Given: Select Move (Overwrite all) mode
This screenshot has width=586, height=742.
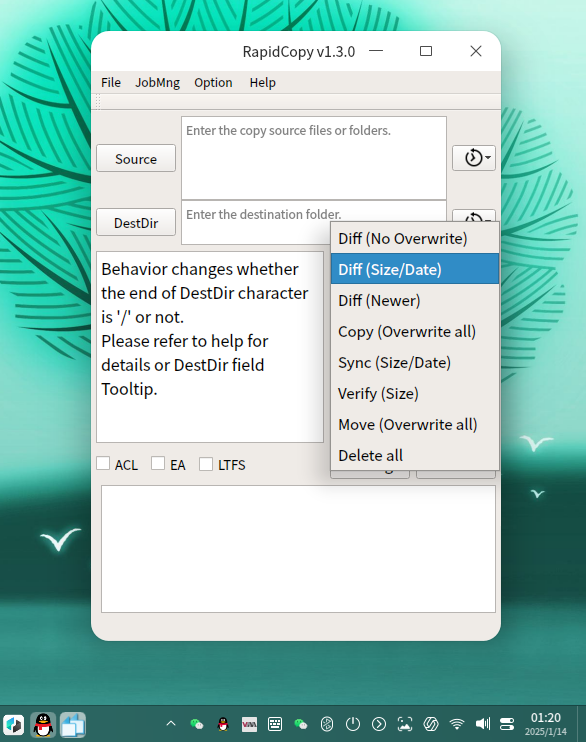Looking at the screenshot, I should pos(415,424).
